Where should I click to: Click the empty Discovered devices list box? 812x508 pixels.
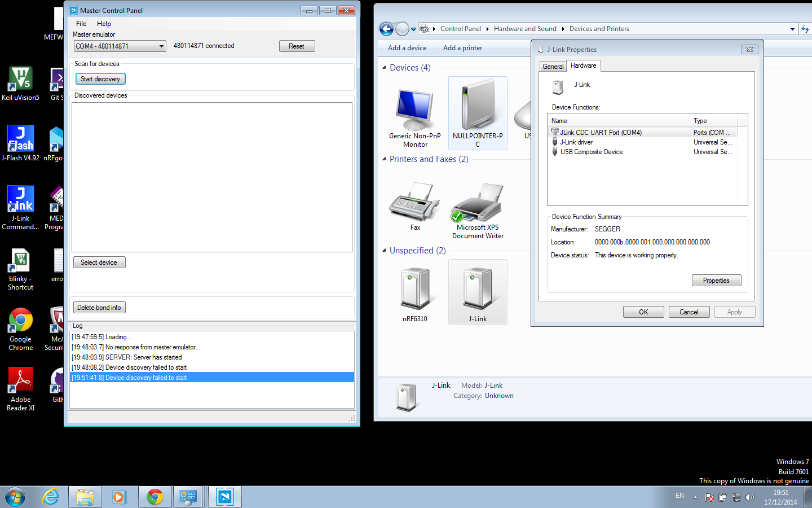[x=212, y=177]
